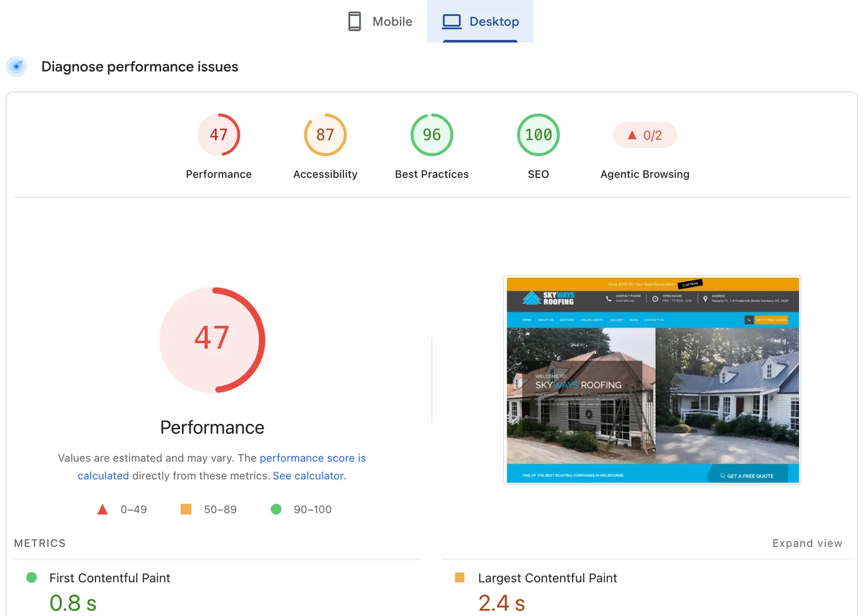This screenshot has height=616, width=863.
Task: Open the Best Practices 96 gauge
Action: coord(432,135)
